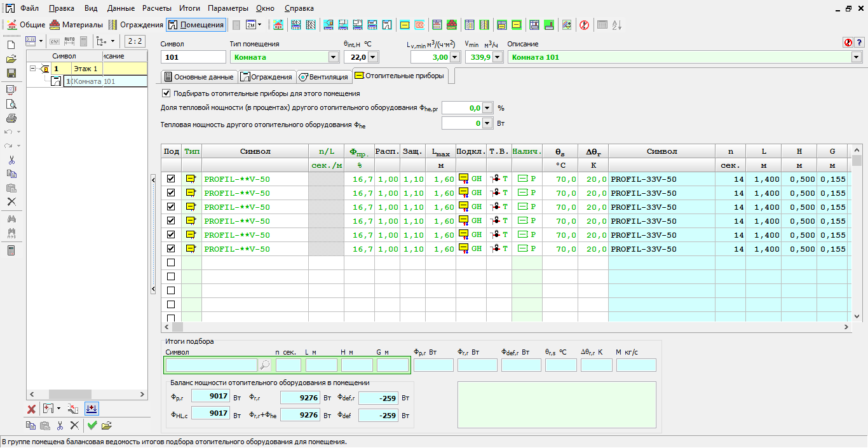This screenshot has width=868, height=448.
Task: Click the red brick wall icon in toolbar
Action: [x=452, y=25]
